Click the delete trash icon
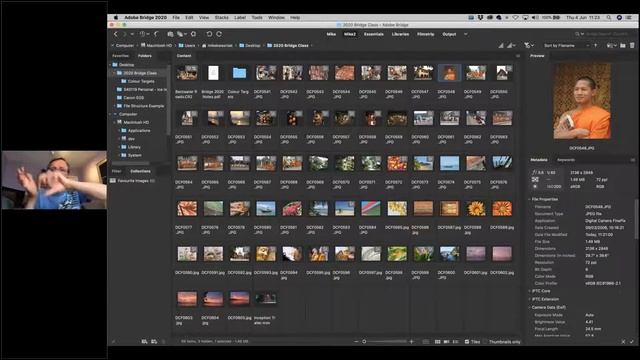The image size is (640, 360). (x=632, y=46)
